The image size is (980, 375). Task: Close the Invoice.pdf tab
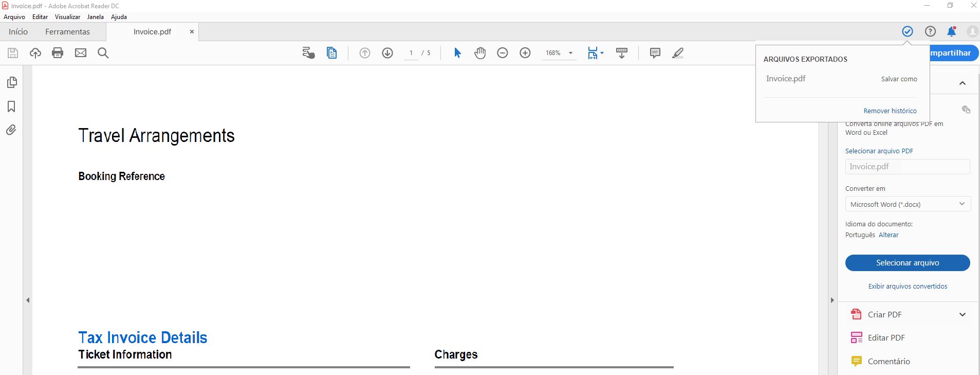192,31
